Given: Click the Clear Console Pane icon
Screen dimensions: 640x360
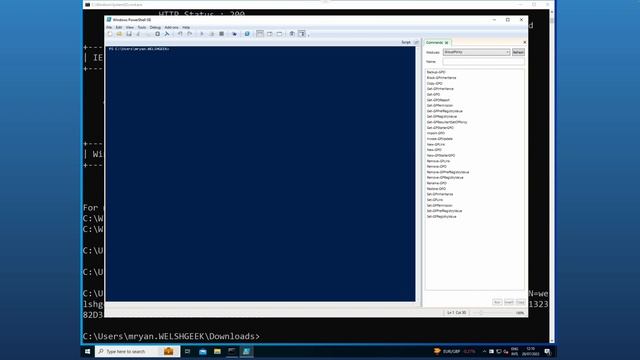Looking at the screenshot, I should click(167, 34).
